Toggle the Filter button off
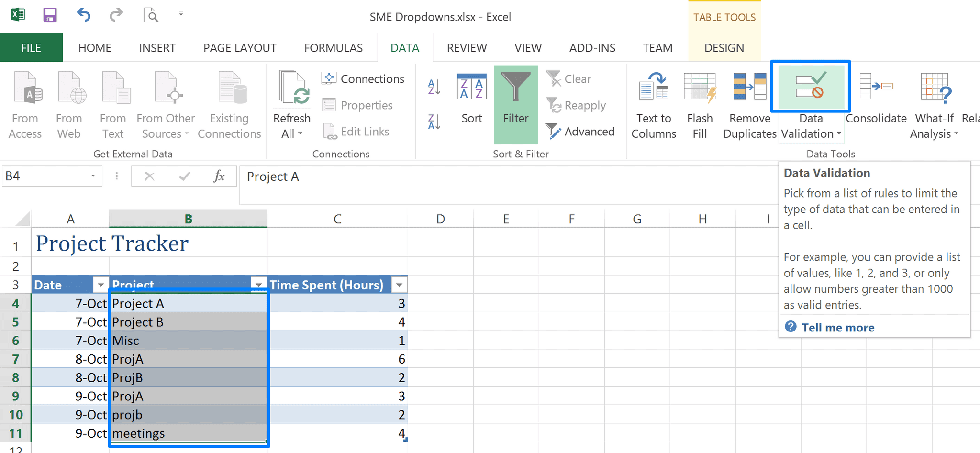This screenshot has height=453, width=980. click(x=515, y=103)
